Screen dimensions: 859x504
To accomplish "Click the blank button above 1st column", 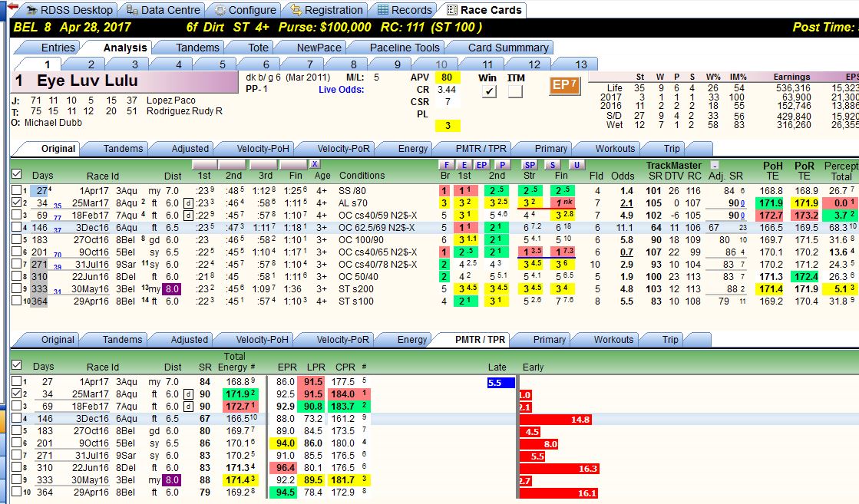I will point(204,164).
